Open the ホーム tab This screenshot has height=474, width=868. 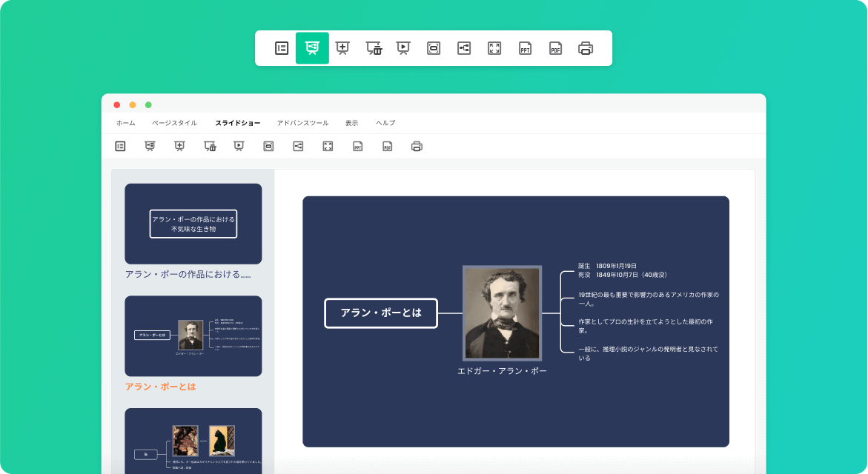click(126, 123)
